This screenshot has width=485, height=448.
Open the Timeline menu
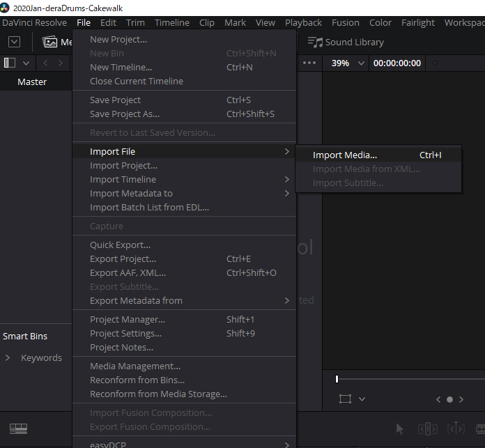(172, 22)
